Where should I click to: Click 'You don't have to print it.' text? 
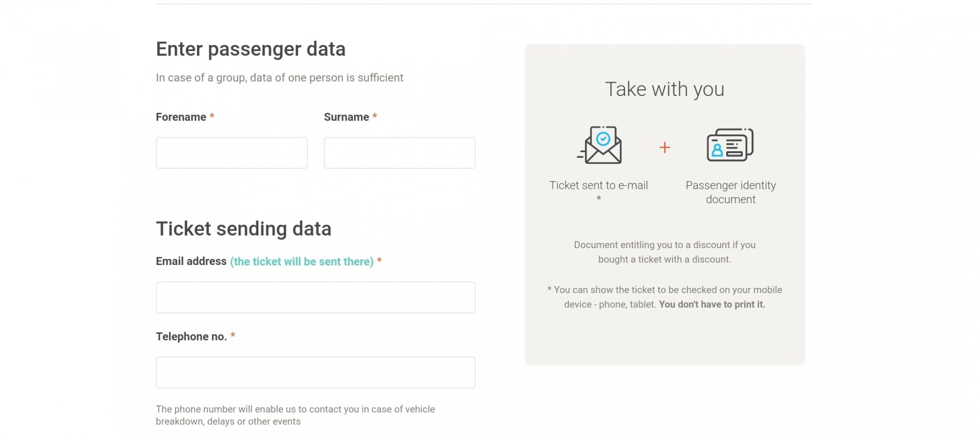pyautogui.click(x=712, y=304)
